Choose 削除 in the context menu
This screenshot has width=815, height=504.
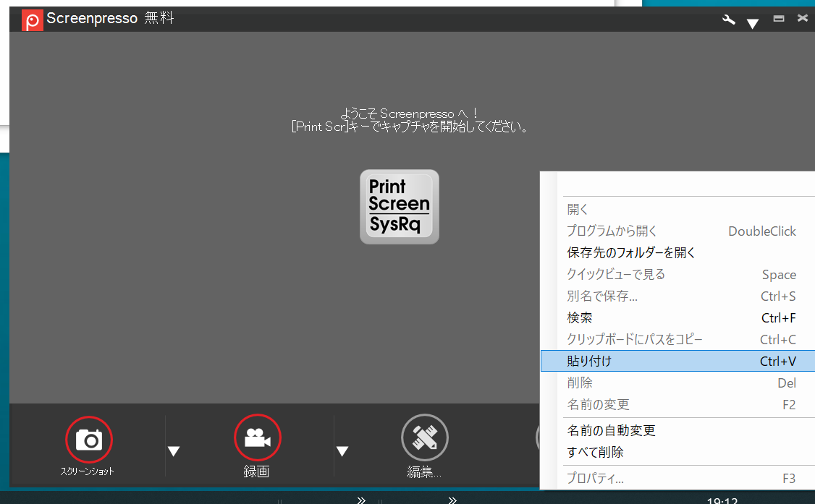coord(677,383)
